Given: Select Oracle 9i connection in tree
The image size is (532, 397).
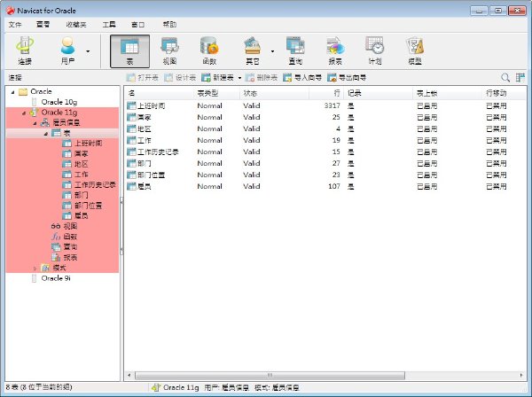Looking at the screenshot, I should (56, 278).
